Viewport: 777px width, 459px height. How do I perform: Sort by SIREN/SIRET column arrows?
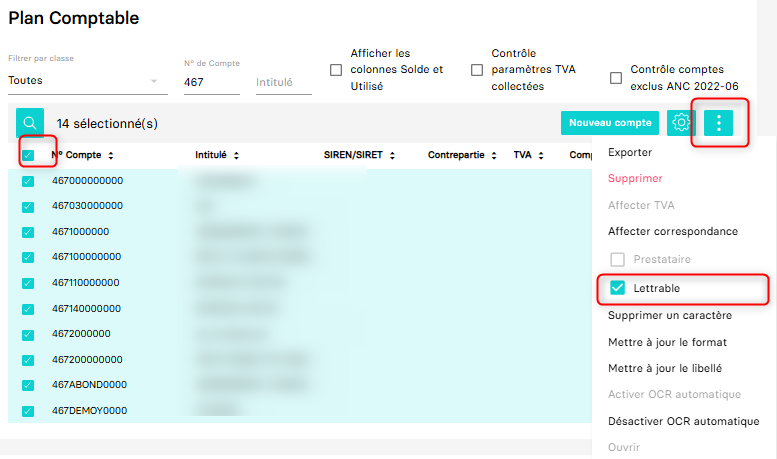(393, 156)
